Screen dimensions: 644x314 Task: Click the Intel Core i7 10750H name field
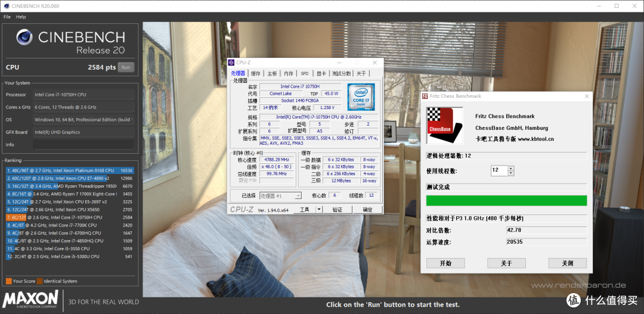[300, 86]
